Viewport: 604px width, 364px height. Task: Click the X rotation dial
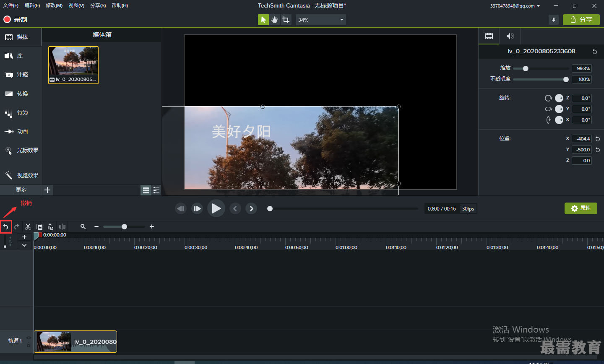(559, 120)
